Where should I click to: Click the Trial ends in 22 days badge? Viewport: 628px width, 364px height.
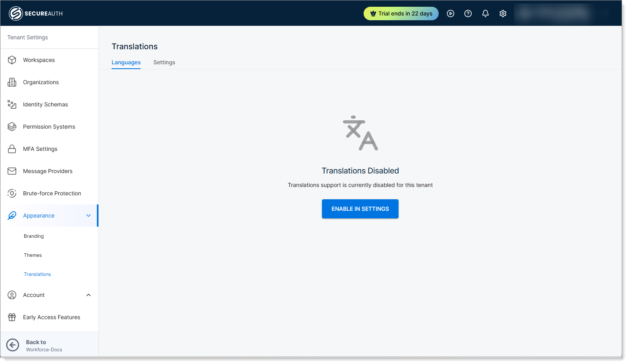coord(401,13)
